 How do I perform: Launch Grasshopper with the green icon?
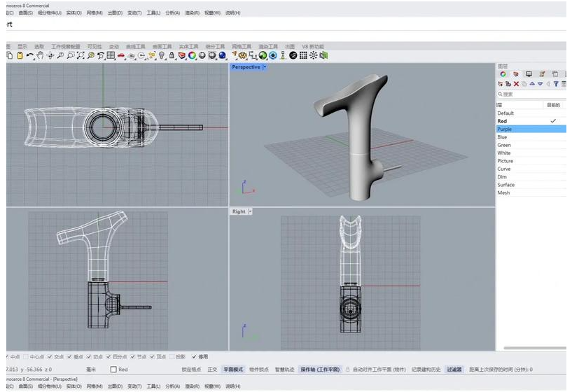(x=263, y=55)
